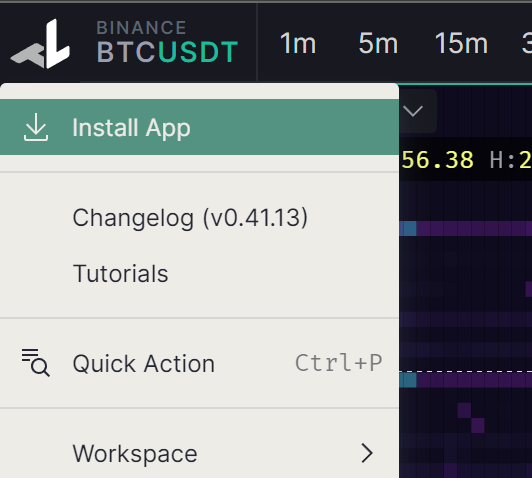Open the Tutorials menu entry
Screen dimensions: 532x478
[120, 273]
